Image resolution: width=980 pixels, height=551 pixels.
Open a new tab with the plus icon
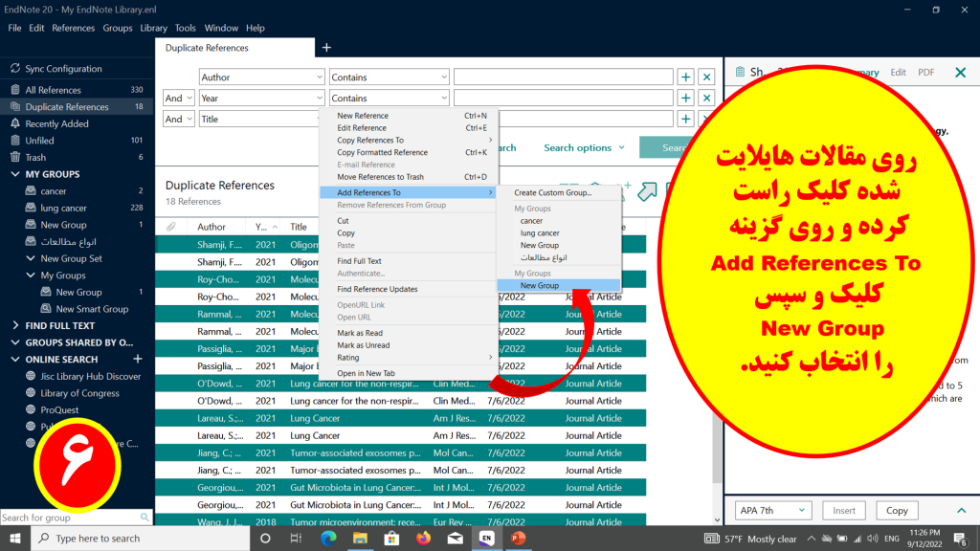(x=326, y=48)
